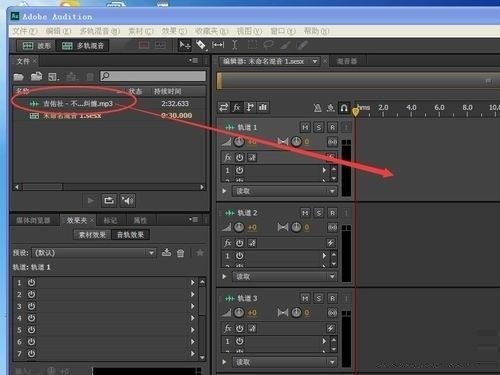
Task: Arm Track 3 for record with R
Action: (x=332, y=298)
